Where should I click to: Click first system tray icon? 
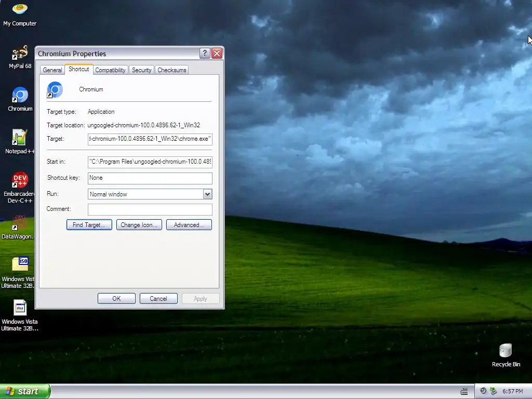pyautogui.click(x=483, y=391)
